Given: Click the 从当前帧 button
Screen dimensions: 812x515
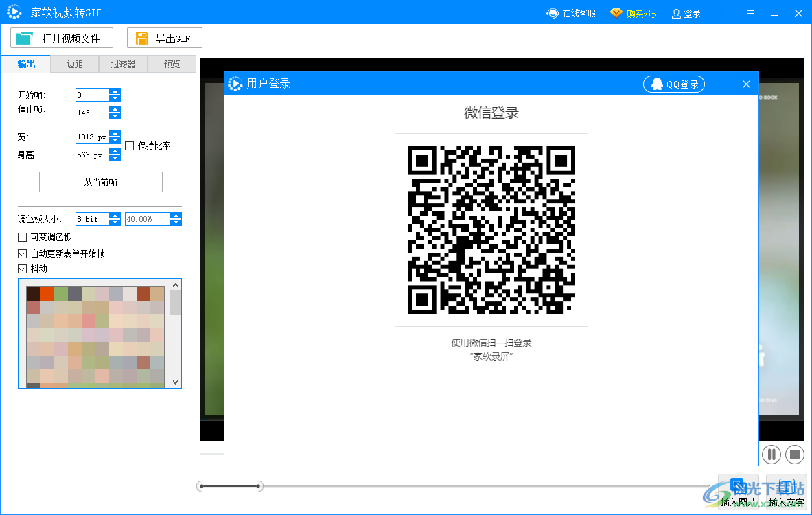Looking at the screenshot, I should coord(101,182).
